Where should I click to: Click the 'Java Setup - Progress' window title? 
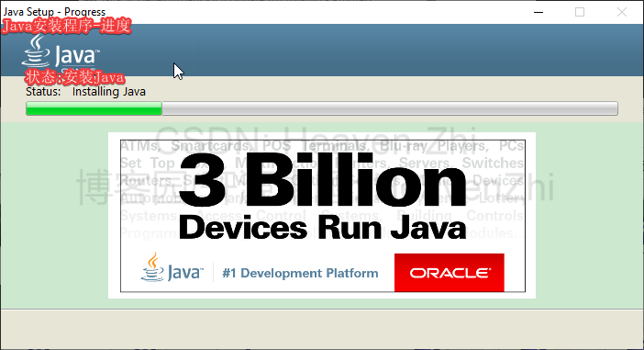point(55,12)
